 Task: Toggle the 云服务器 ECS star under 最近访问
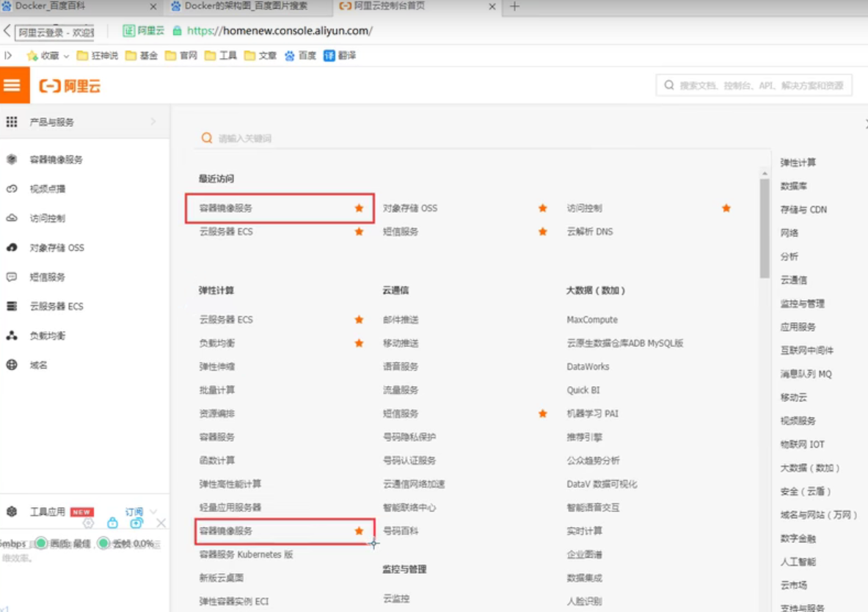point(359,231)
